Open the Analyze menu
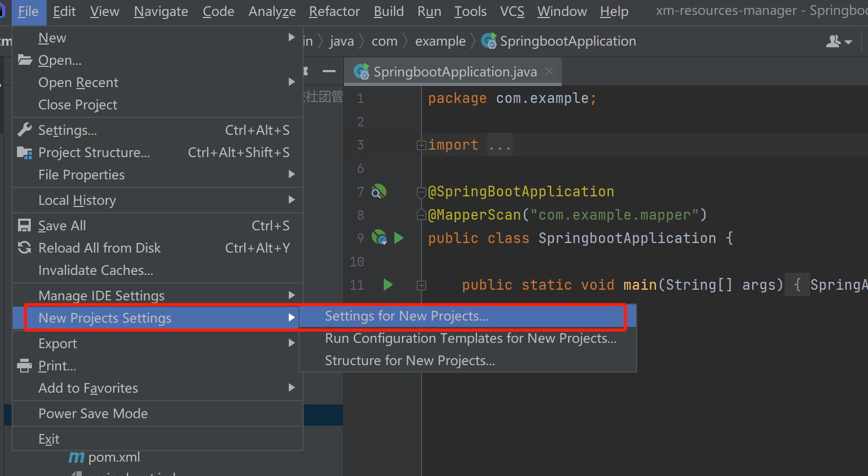The width and height of the screenshot is (868, 476). 272,12
